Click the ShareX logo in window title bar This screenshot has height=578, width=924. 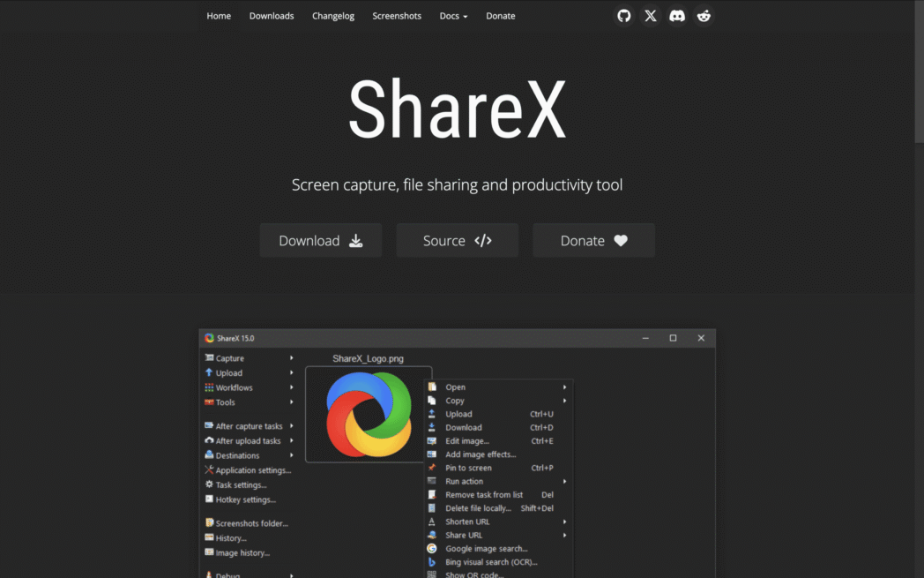(209, 338)
